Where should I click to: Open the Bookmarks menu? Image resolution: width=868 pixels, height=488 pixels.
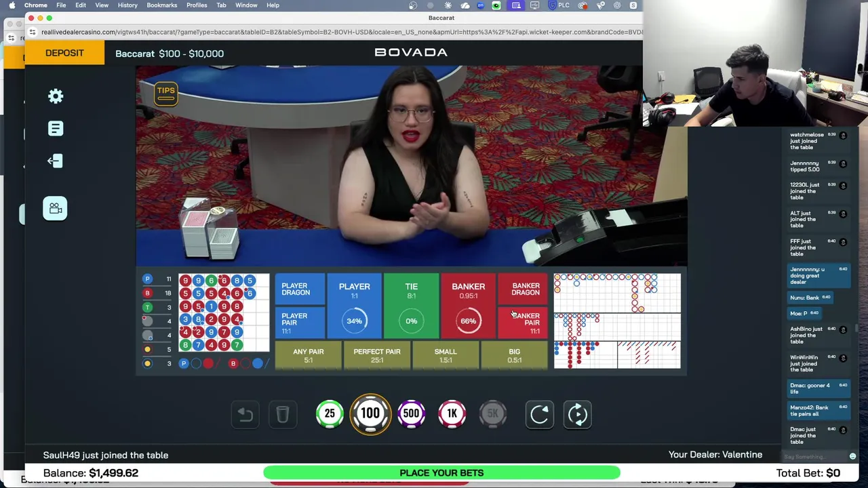click(162, 5)
